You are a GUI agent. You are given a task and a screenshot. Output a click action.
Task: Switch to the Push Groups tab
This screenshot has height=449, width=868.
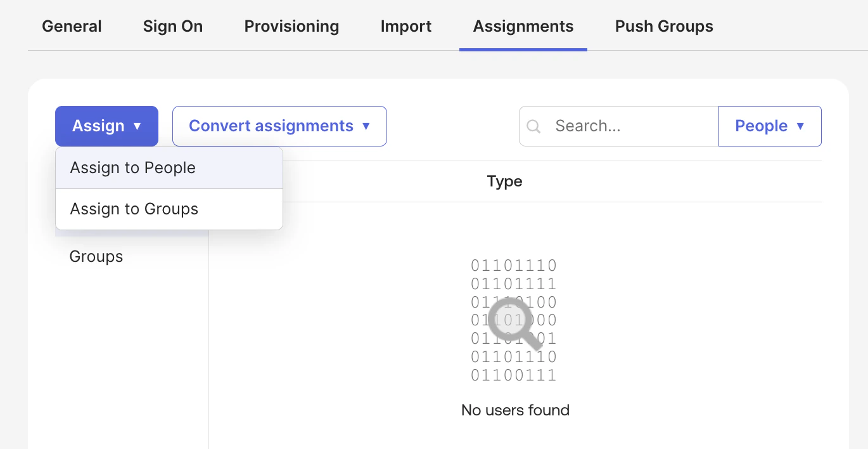click(x=664, y=27)
